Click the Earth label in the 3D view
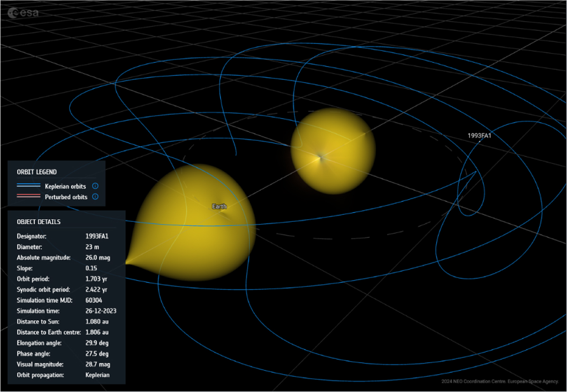 (219, 206)
